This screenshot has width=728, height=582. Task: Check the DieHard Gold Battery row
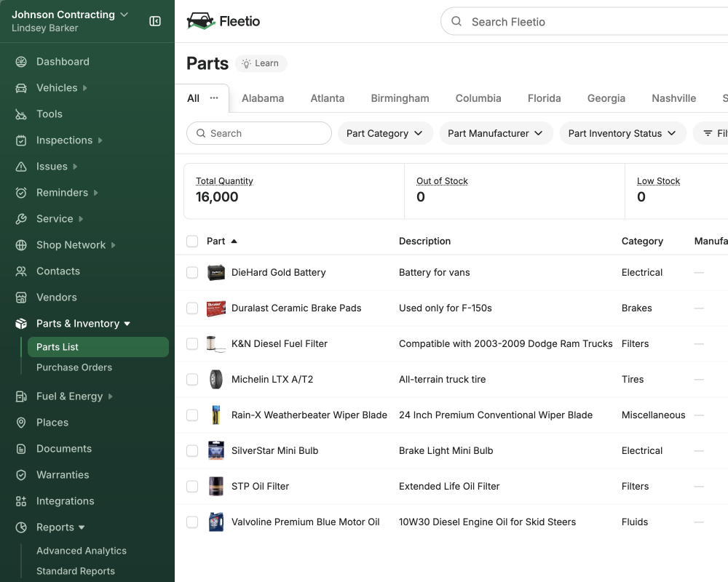[192, 272]
